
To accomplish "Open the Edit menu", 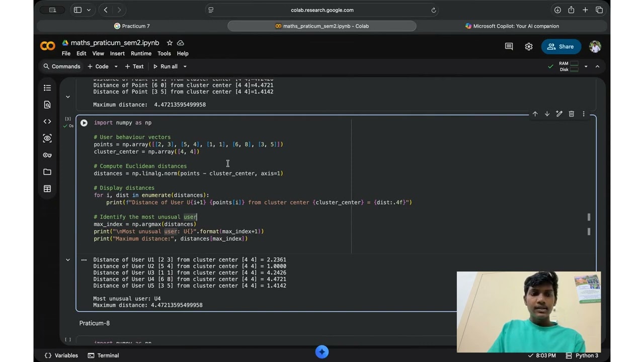I will point(82,53).
